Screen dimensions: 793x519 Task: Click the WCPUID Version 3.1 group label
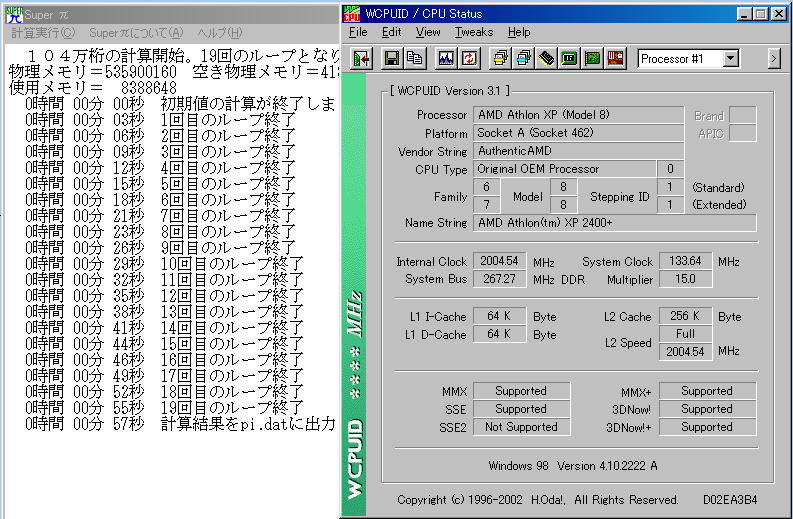click(x=450, y=91)
